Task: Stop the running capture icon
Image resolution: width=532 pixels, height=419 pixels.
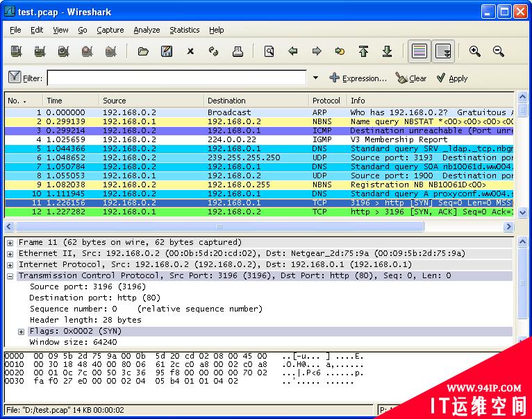Action: (x=88, y=51)
